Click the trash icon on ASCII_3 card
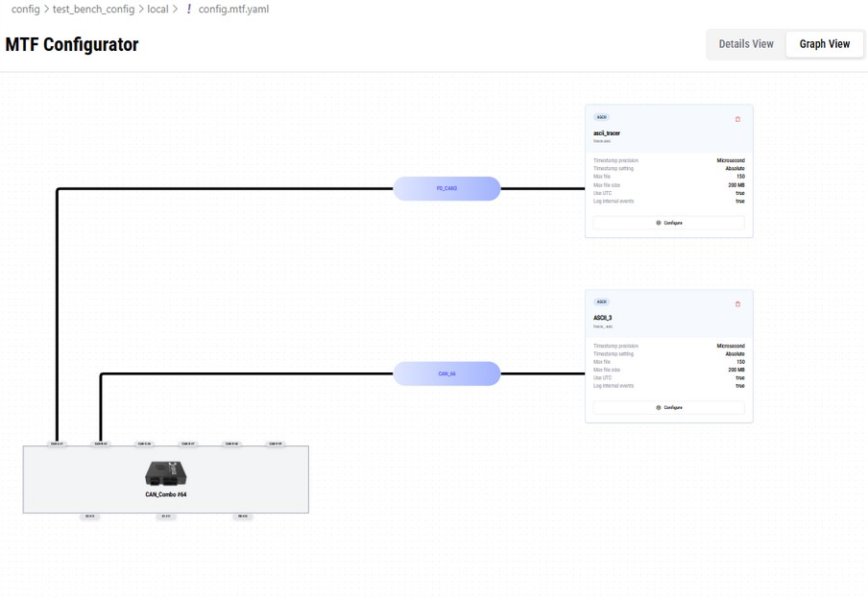 pos(737,303)
